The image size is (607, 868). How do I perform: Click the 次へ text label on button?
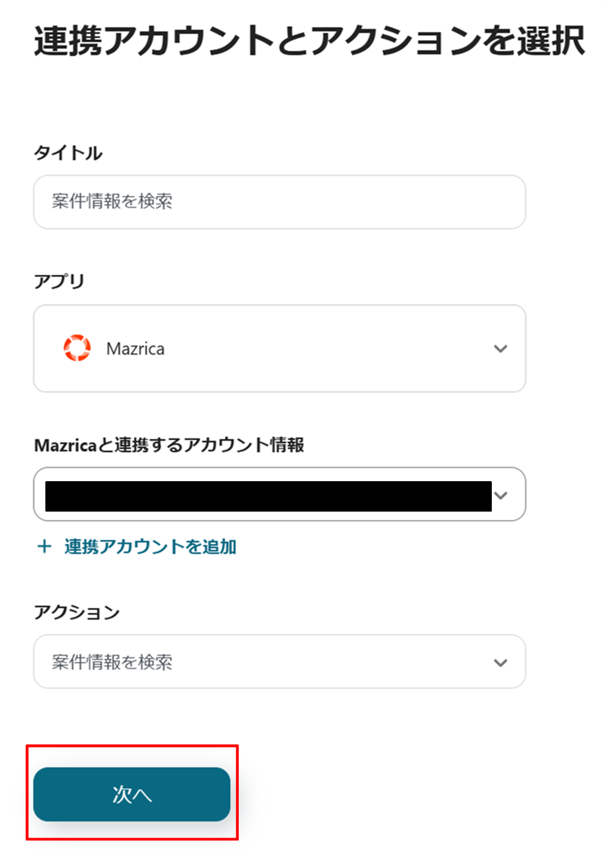click(x=132, y=795)
